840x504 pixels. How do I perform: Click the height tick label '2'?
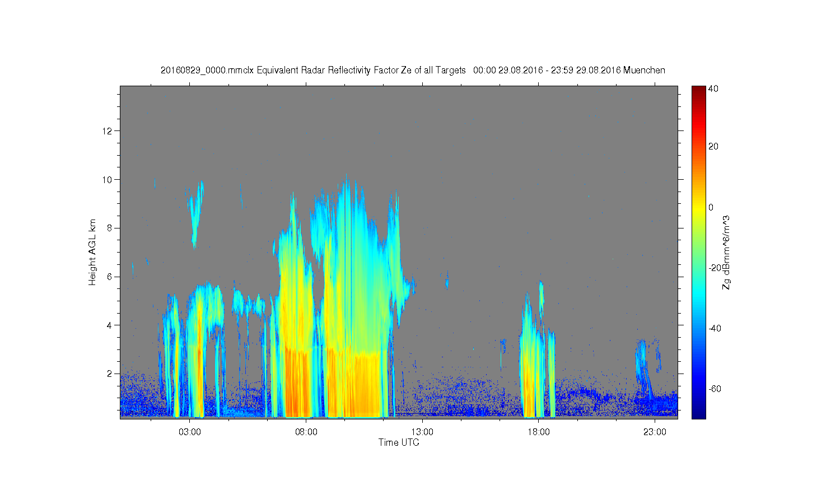(110, 374)
